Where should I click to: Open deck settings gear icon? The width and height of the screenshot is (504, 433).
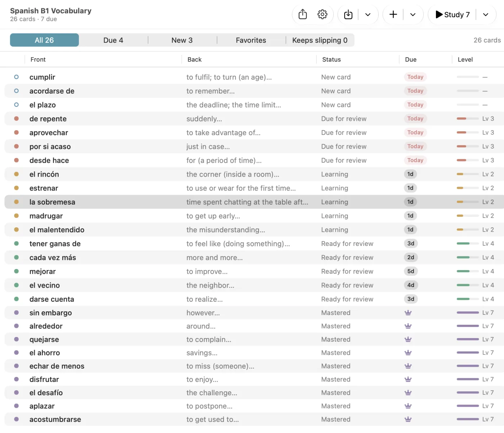click(x=323, y=14)
